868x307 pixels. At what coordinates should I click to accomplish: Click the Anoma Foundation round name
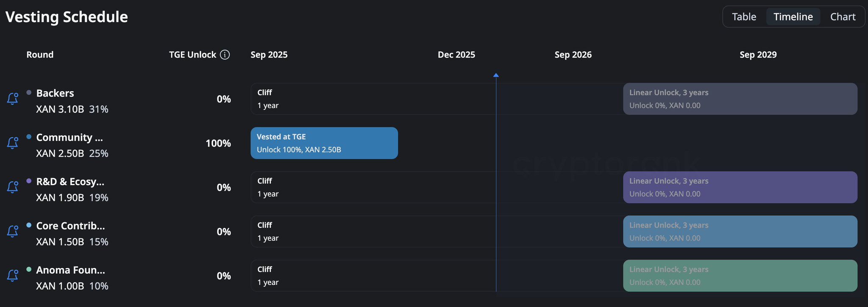(x=70, y=270)
